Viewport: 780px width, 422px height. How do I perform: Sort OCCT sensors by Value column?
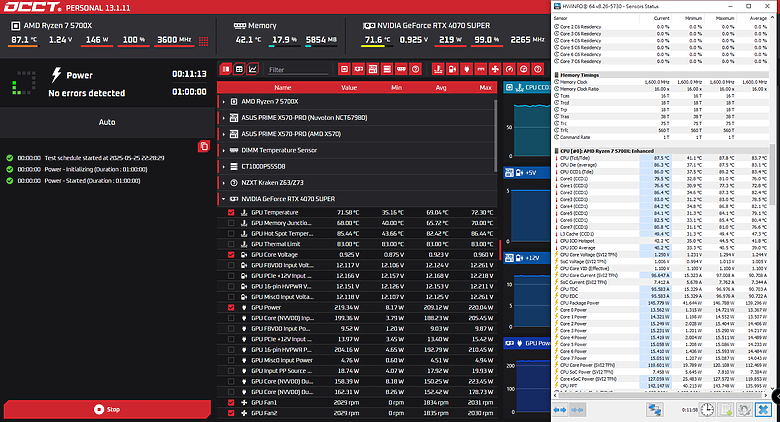coord(349,88)
